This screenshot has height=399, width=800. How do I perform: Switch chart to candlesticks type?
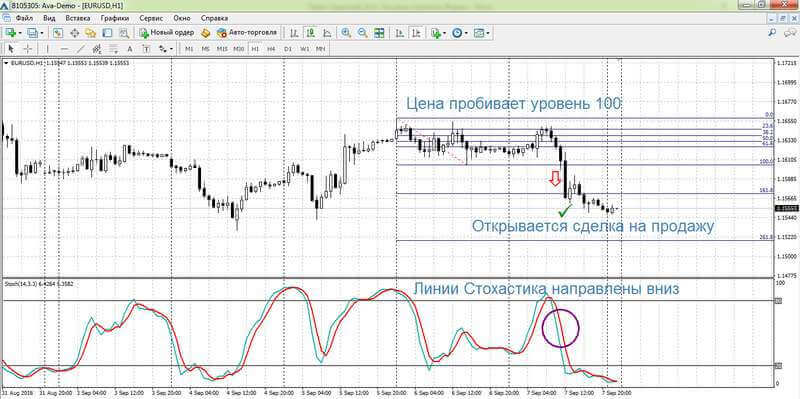310,33
